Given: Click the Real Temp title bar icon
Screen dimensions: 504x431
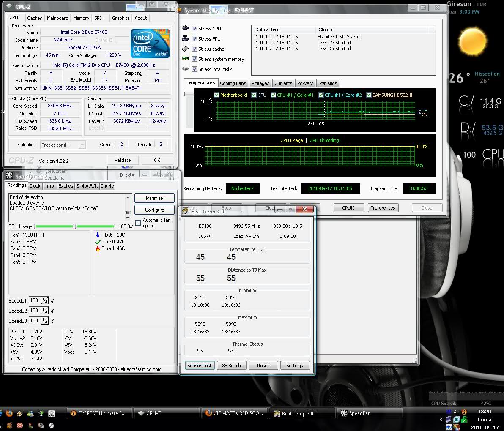Looking at the screenshot, I should click(186, 211).
